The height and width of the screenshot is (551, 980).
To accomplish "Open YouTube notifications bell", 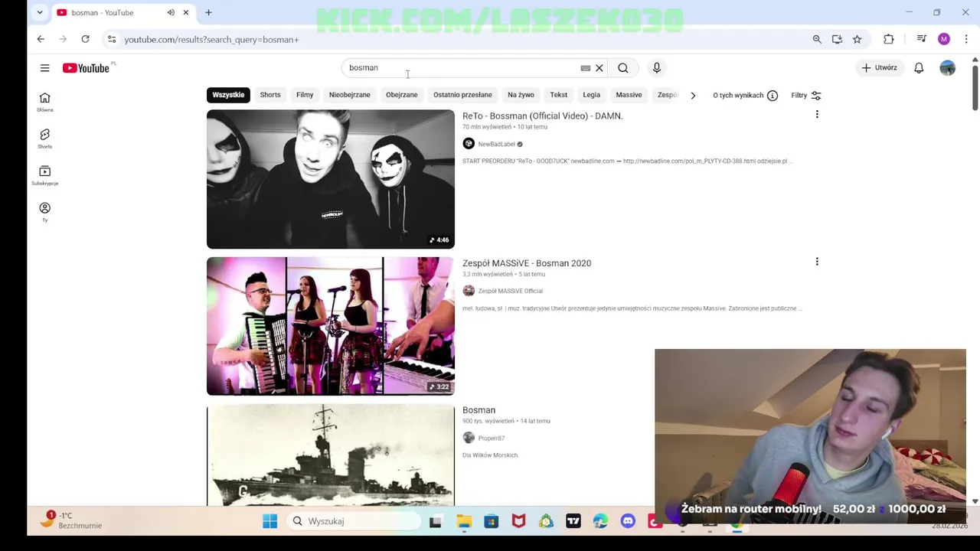I will click(919, 68).
